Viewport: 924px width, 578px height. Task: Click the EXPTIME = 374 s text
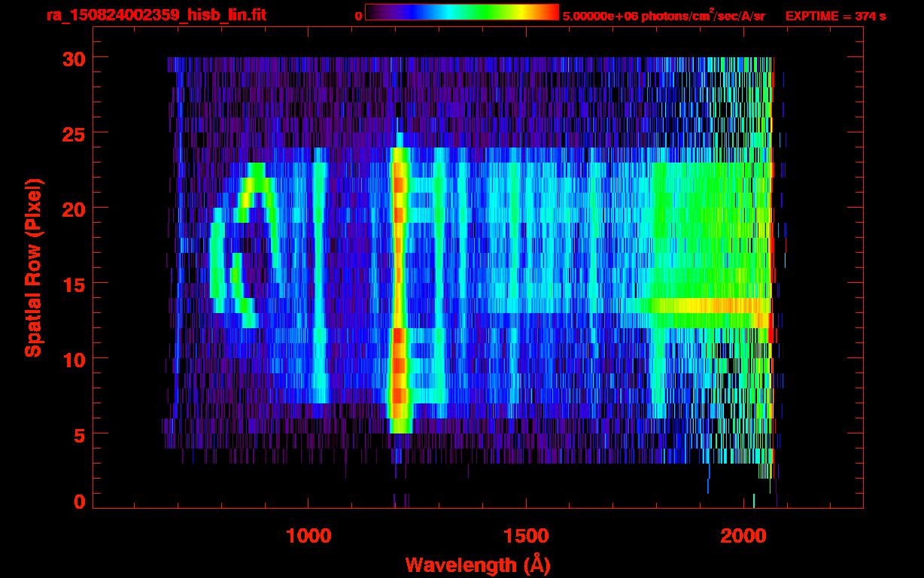[835, 16]
